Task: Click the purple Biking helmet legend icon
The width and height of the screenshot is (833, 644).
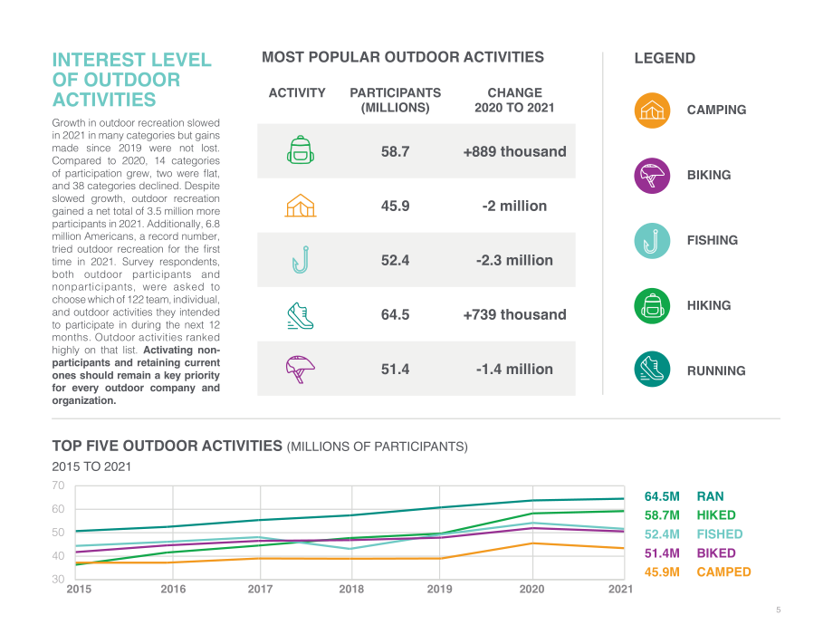Action: coord(652,176)
